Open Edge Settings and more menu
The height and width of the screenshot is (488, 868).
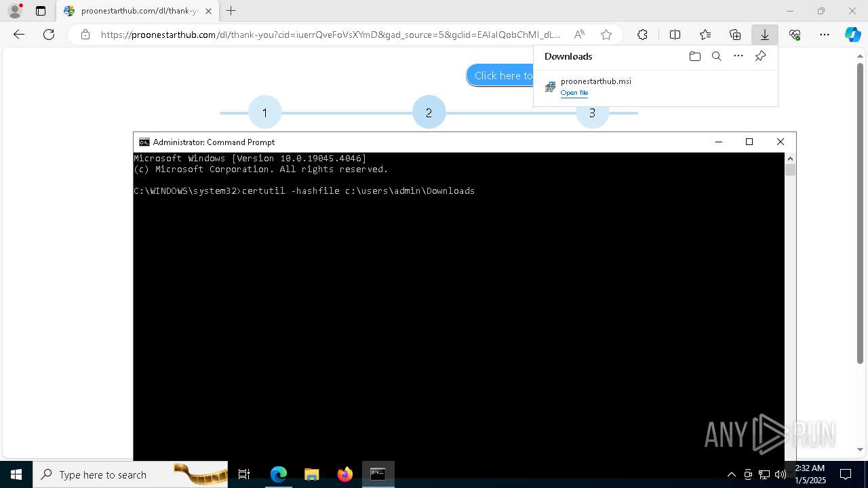coord(825,35)
